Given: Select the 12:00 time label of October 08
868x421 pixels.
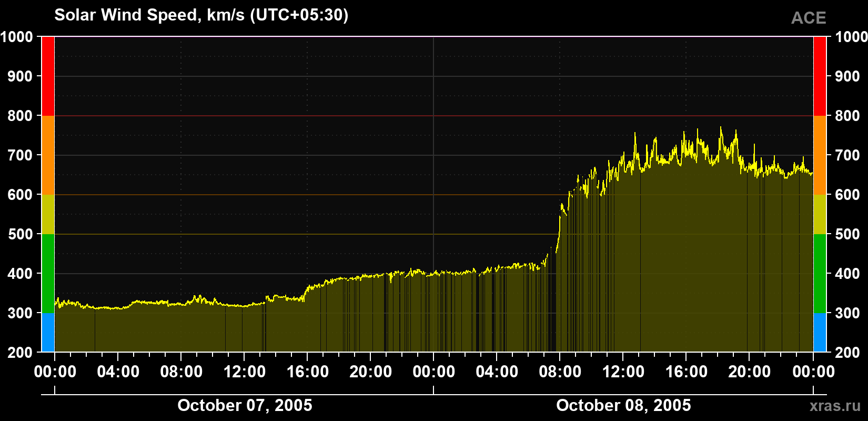Looking at the screenshot, I should coord(623,372).
